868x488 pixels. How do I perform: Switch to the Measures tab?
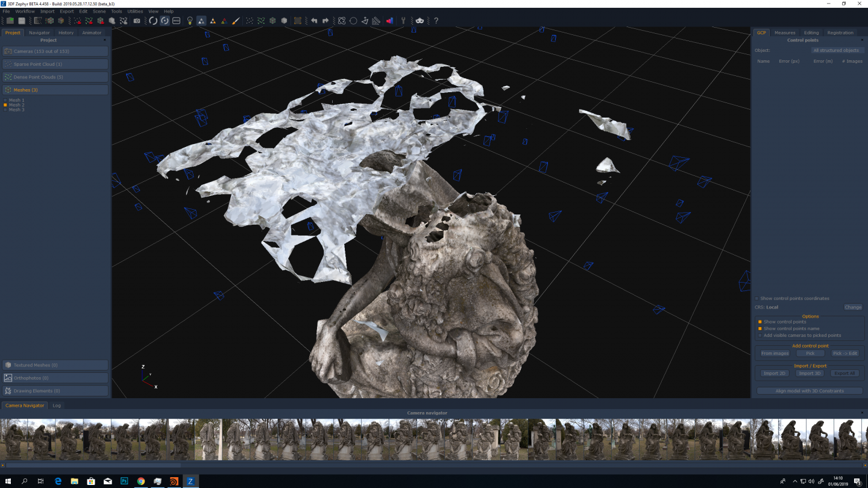point(784,33)
